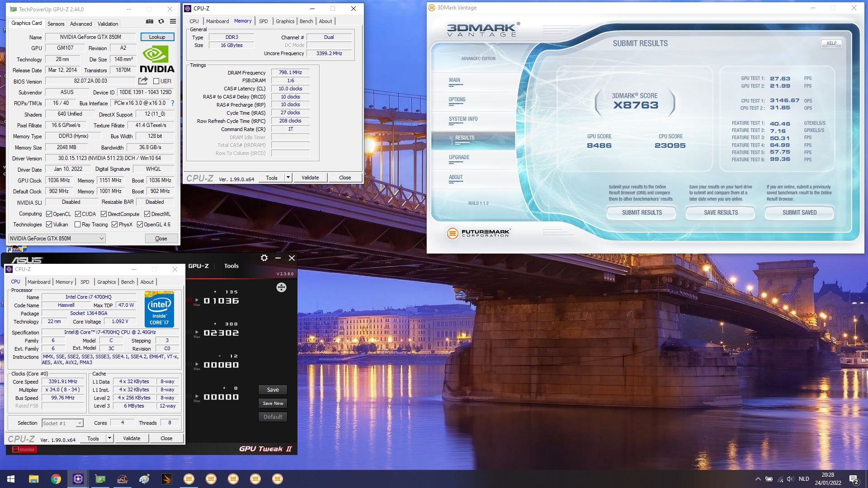Click Save New in GPU Tweak II
This screenshot has width=868, height=488.
(x=273, y=404)
